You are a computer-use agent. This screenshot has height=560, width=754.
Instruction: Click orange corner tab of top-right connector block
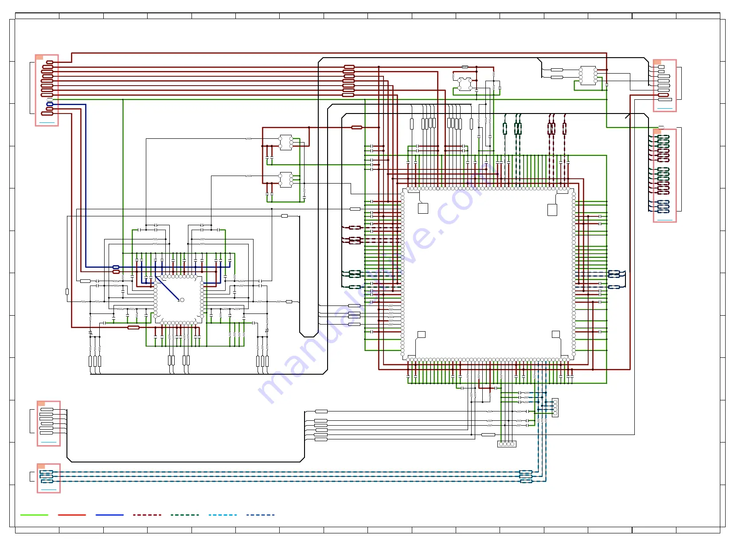(x=657, y=62)
